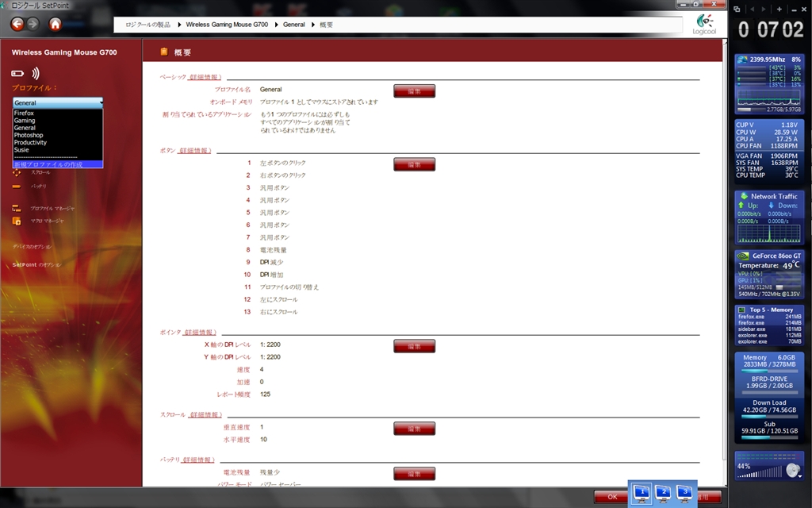812x508 pixels.
Task: Click the sidebar next page arrow
Action: pyautogui.click(x=764, y=9)
